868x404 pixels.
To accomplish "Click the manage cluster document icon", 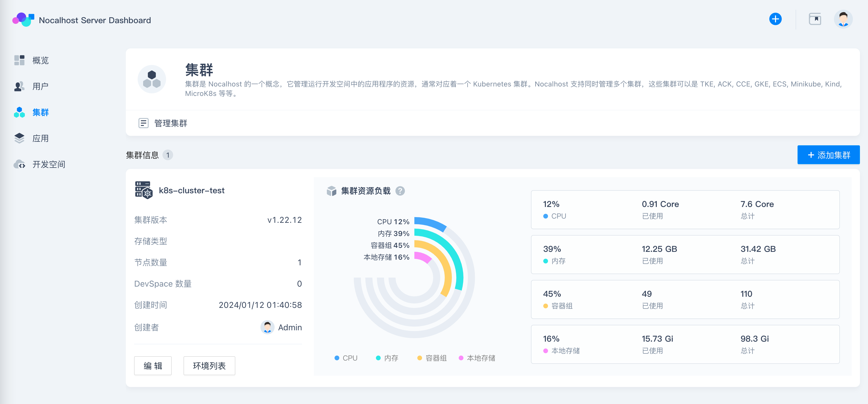I will coord(144,123).
